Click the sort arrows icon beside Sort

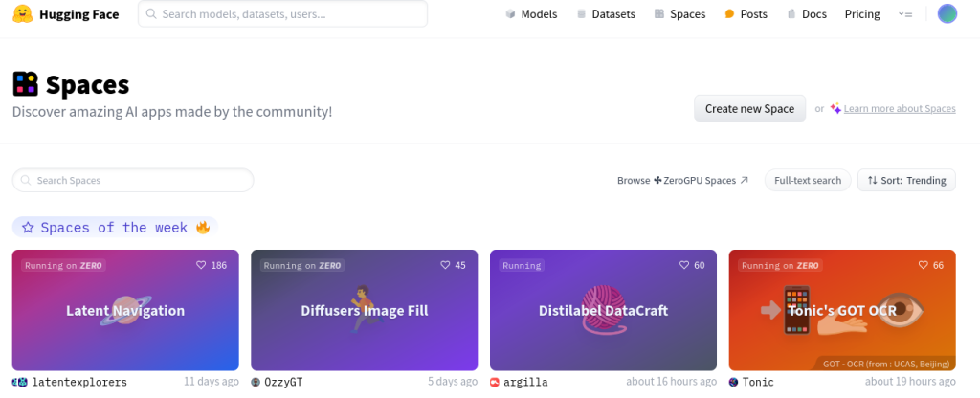872,180
